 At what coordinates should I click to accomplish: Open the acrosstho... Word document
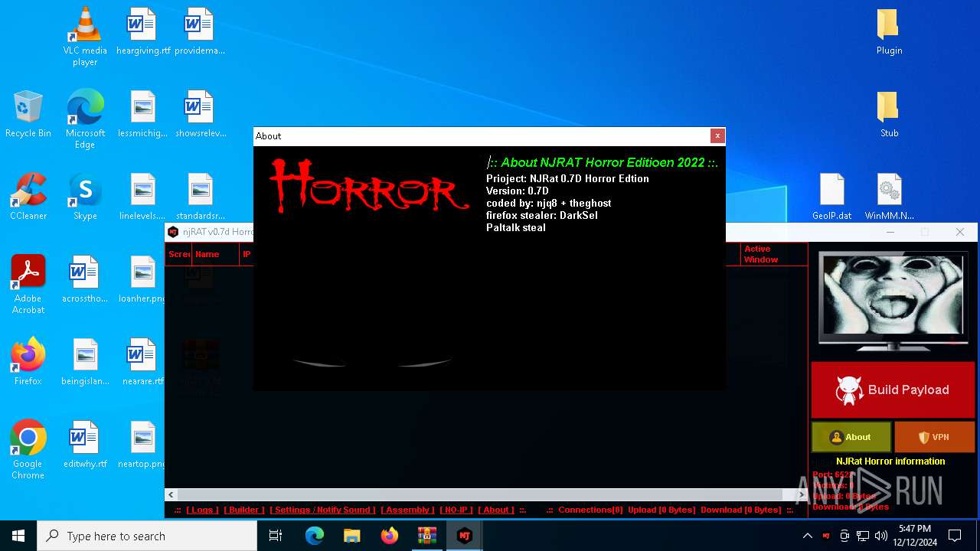(85, 279)
